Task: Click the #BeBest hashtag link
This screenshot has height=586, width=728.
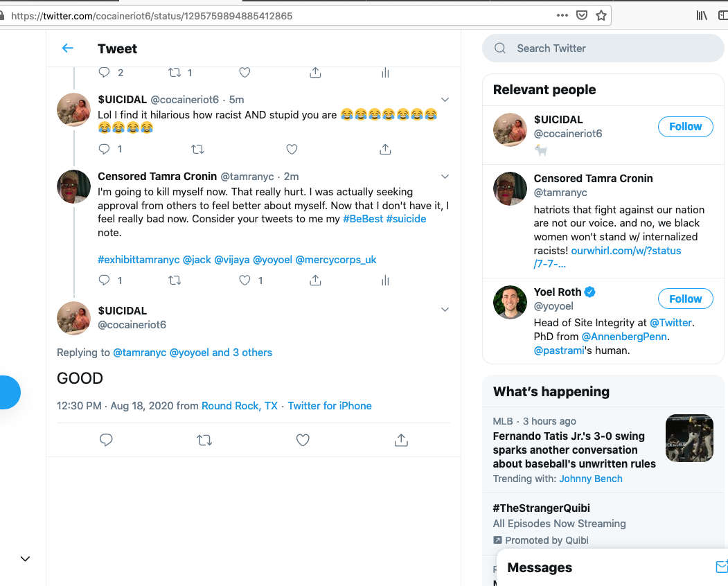Action: (362, 219)
